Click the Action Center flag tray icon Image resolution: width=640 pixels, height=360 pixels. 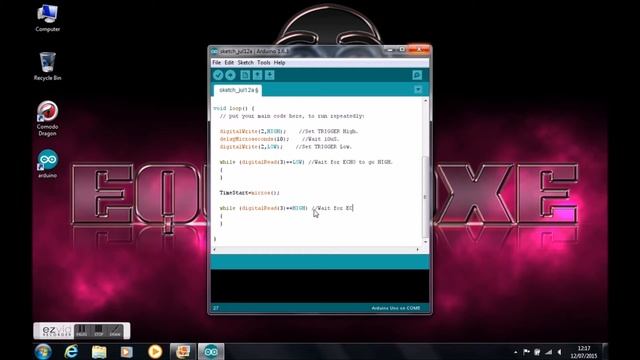tap(526, 352)
